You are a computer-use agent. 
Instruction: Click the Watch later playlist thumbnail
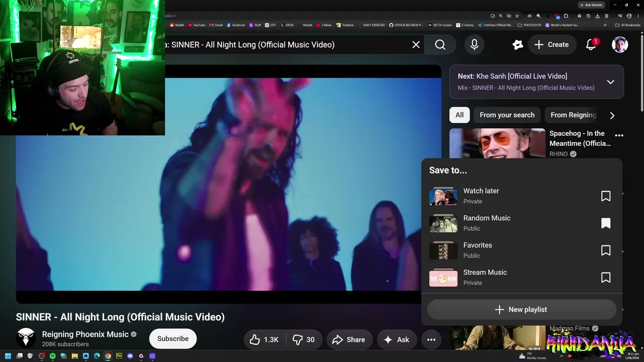coord(443,196)
